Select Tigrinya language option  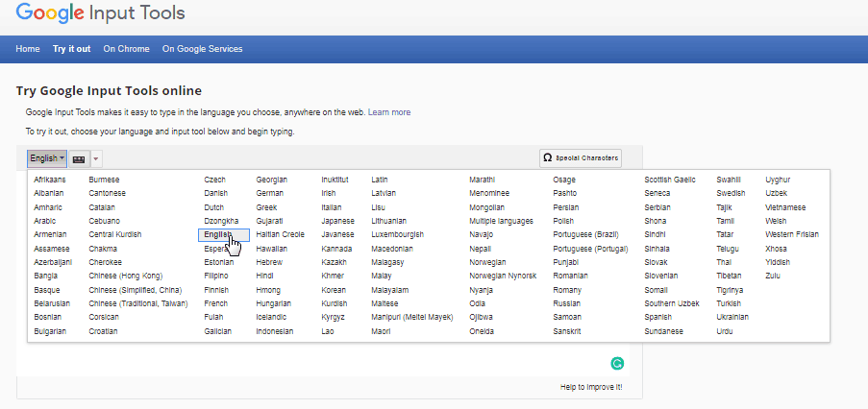729,290
